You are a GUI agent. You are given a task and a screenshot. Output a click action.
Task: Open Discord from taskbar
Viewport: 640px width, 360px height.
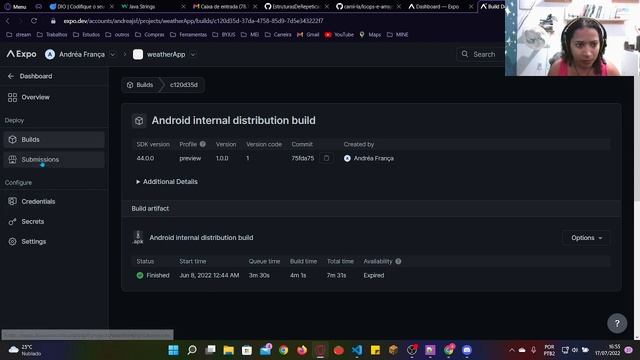coord(467,350)
